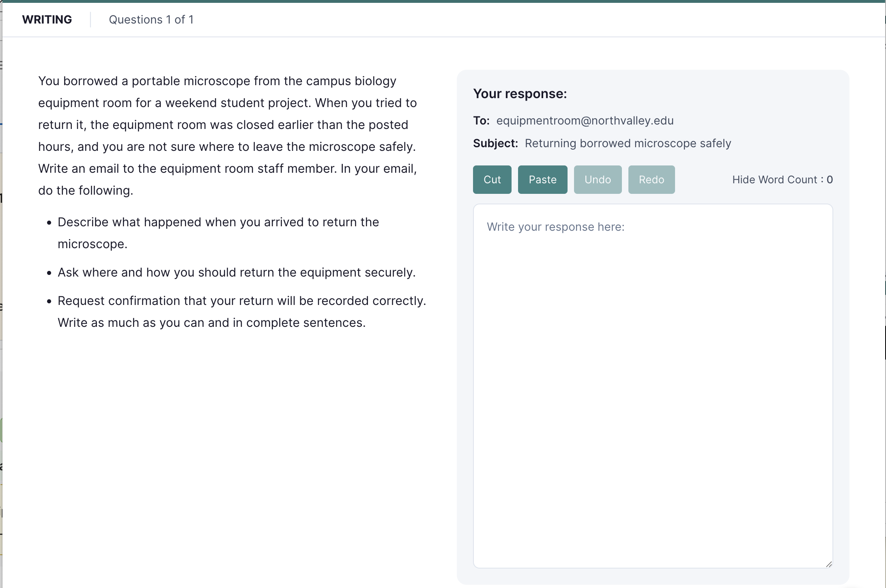Click the Your response heading
Screen dimensions: 886x588
point(520,93)
